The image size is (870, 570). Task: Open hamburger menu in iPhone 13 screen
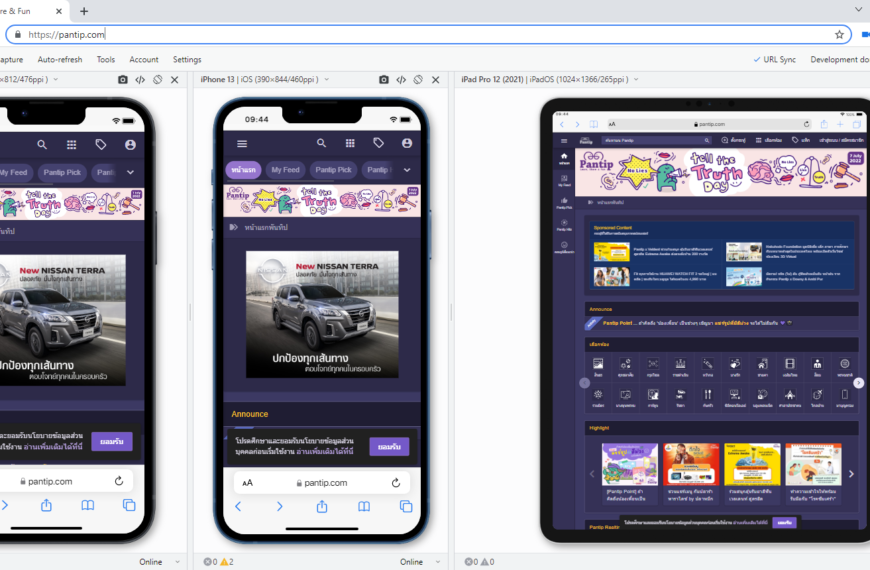tap(242, 143)
